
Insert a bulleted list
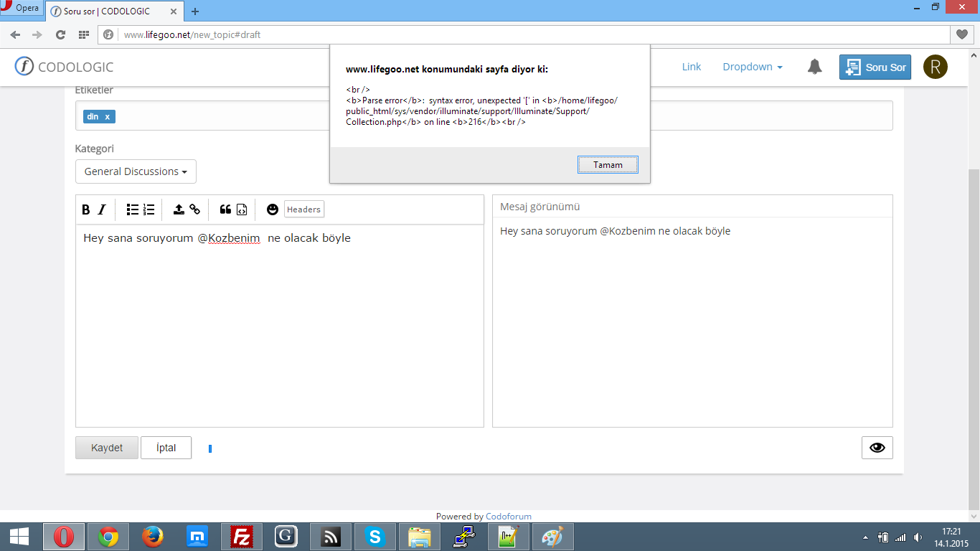pos(133,209)
